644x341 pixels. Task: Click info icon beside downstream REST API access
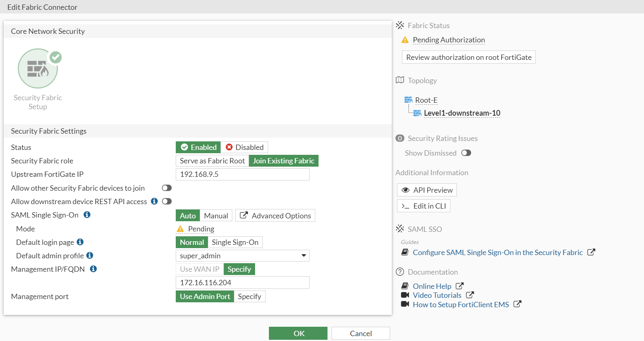pyautogui.click(x=154, y=201)
